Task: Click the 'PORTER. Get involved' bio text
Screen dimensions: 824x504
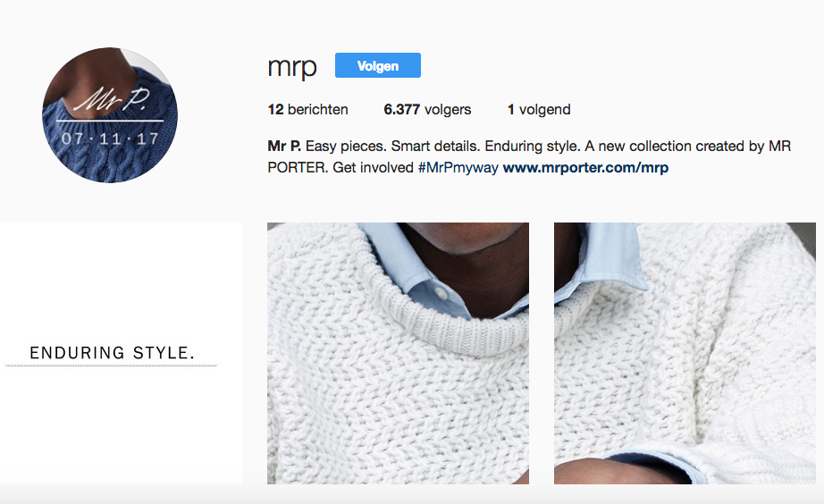Action: [x=341, y=168]
